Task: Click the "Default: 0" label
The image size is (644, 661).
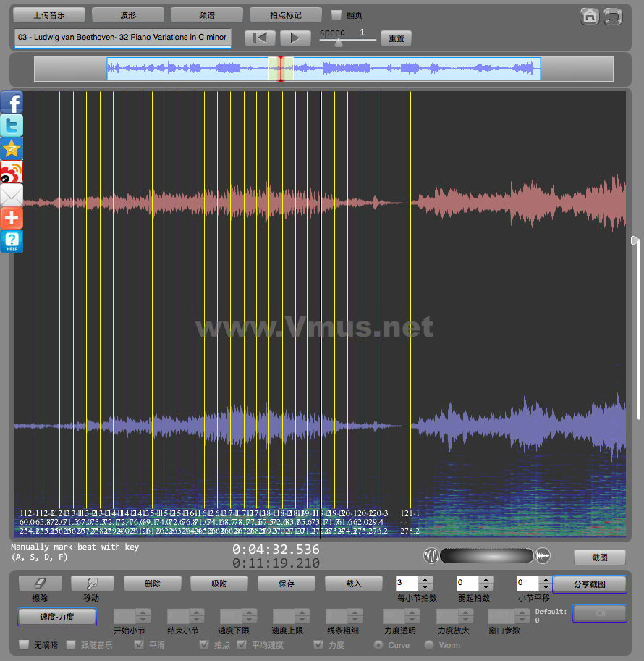Action: [x=551, y=615]
